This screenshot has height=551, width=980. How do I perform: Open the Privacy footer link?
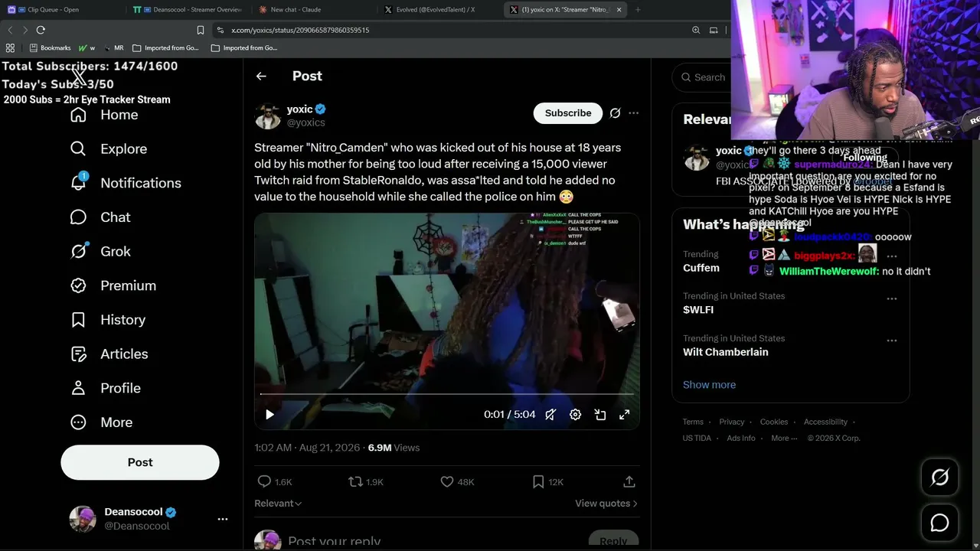pyautogui.click(x=731, y=422)
